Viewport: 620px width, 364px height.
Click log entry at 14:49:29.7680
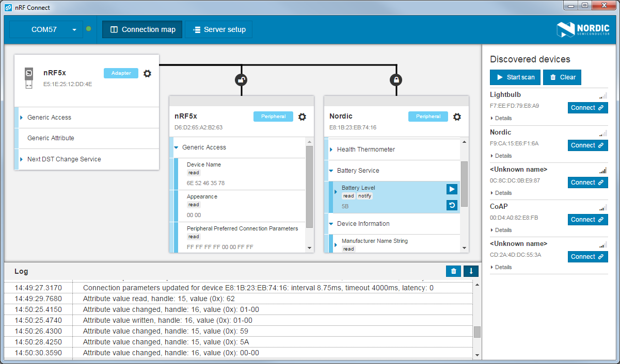click(x=238, y=299)
